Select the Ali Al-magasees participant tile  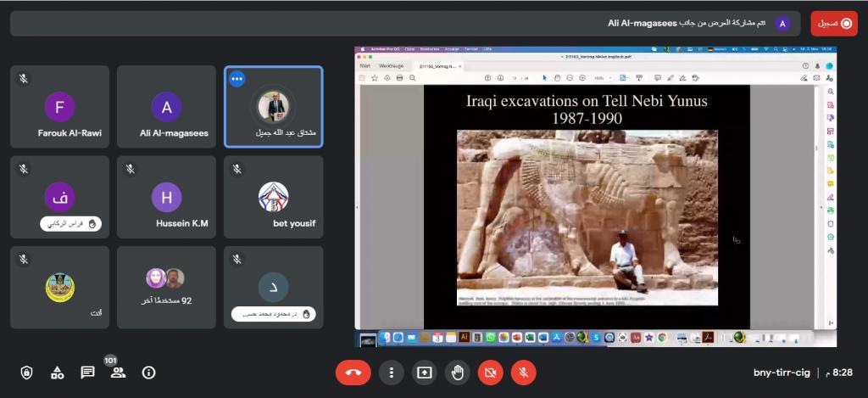pyautogui.click(x=166, y=107)
